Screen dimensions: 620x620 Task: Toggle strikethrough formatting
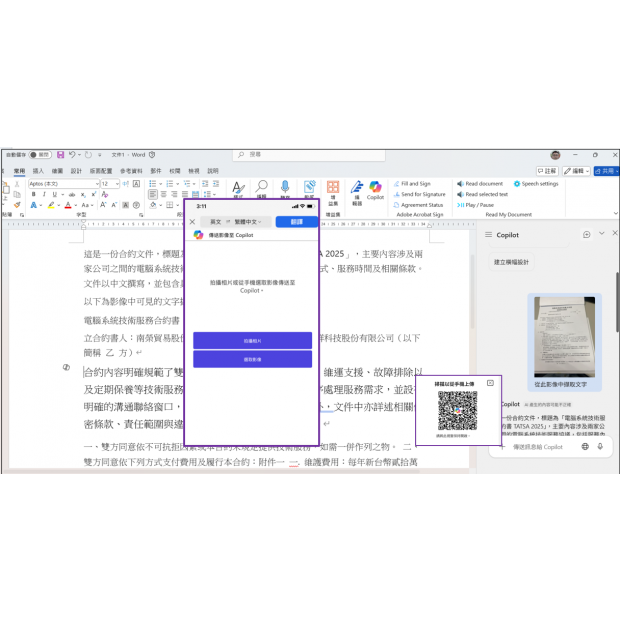(72, 194)
